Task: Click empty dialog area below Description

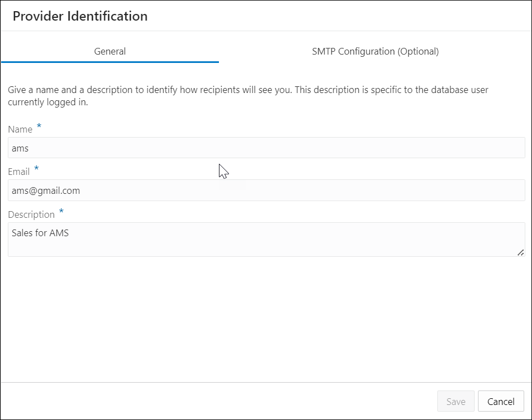Action: pyautogui.click(x=266, y=318)
